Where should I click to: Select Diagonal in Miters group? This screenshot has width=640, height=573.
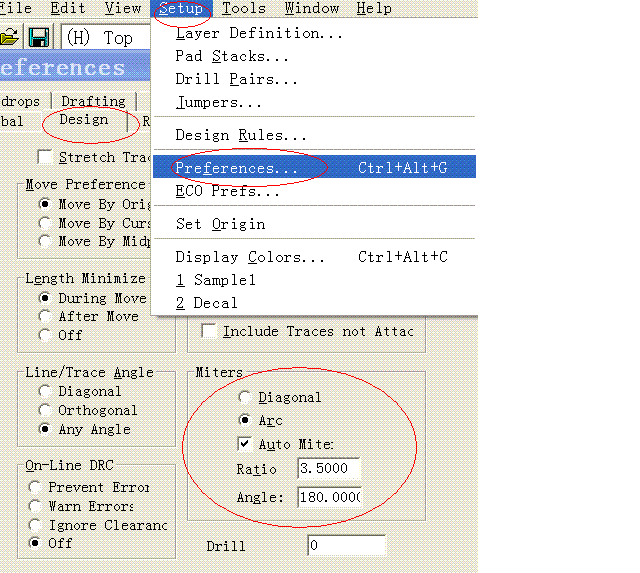[x=244, y=397]
